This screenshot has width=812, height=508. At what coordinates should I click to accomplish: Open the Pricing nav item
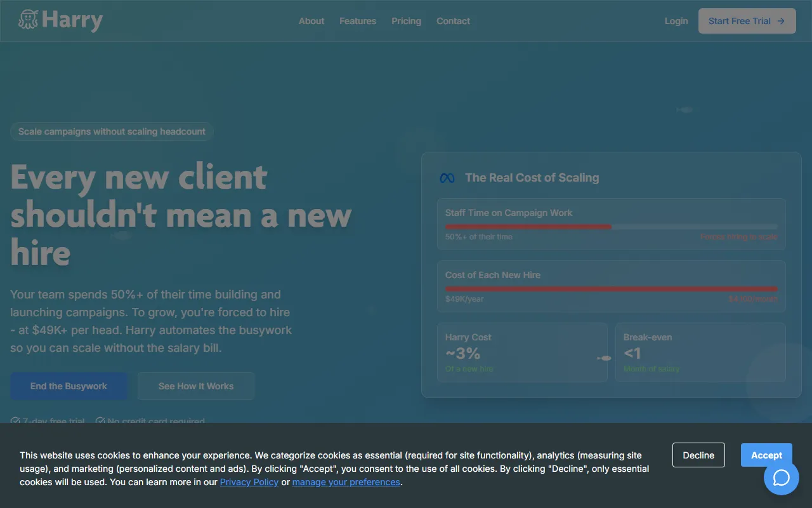[x=406, y=21]
